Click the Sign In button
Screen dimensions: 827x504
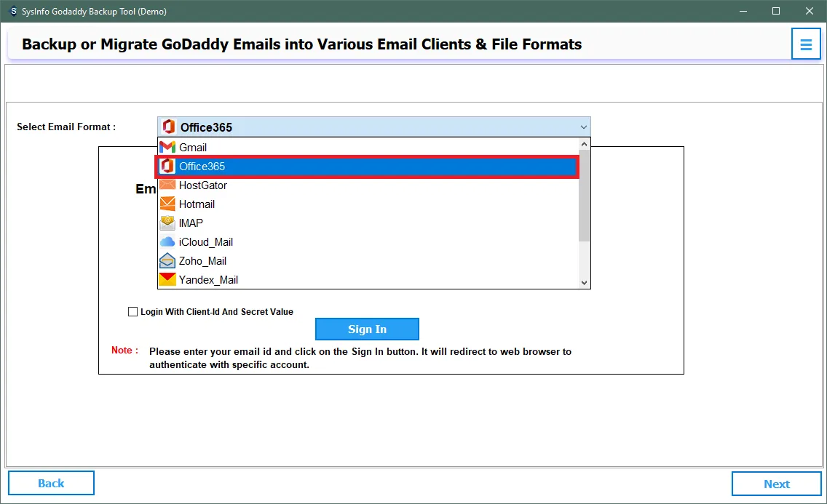point(367,329)
